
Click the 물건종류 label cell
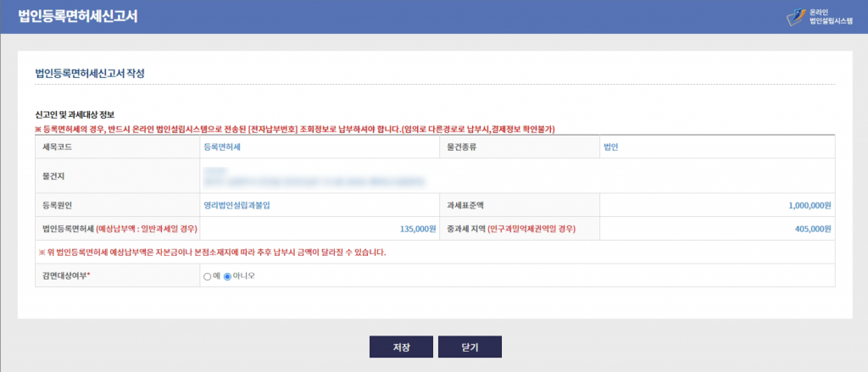pos(520,147)
